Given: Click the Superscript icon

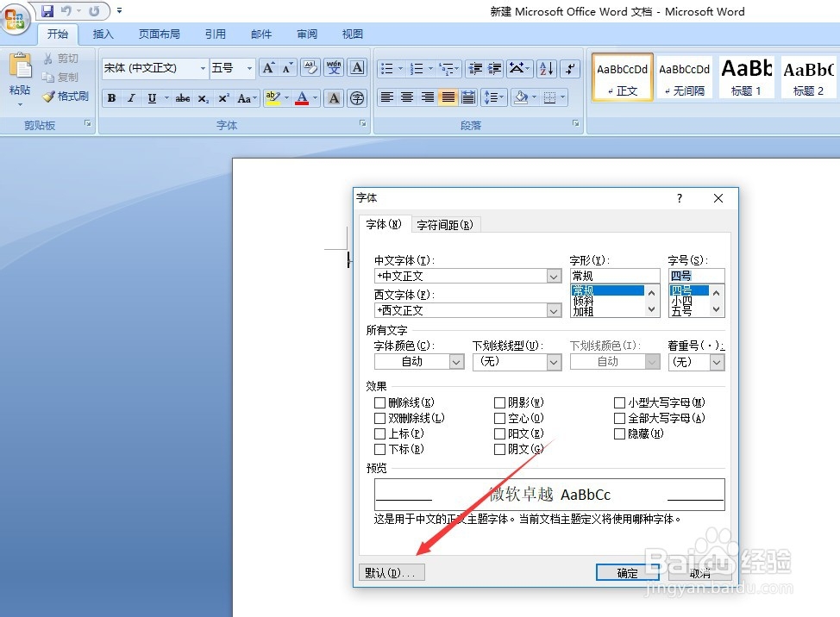Looking at the screenshot, I should (223, 97).
